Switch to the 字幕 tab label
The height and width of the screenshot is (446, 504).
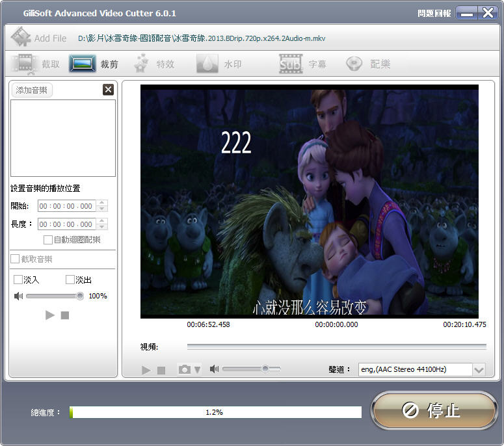coord(317,64)
